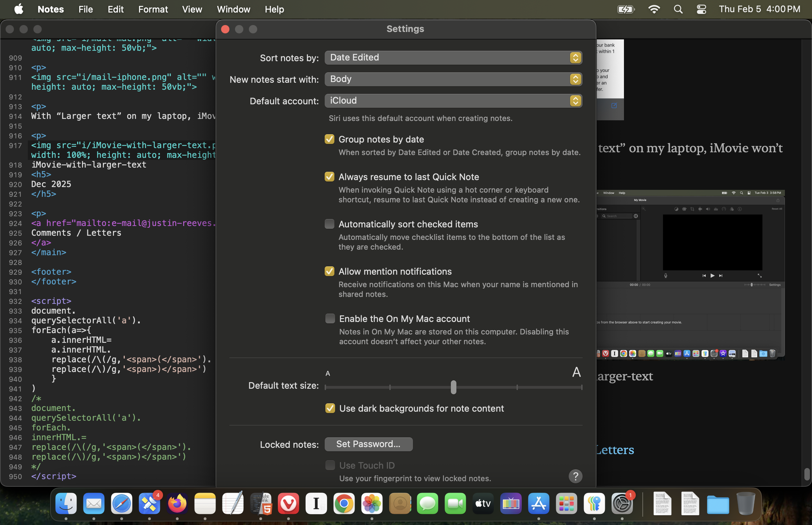Uncheck Use dark backgrounds for note content
The image size is (812, 525).
330,408
